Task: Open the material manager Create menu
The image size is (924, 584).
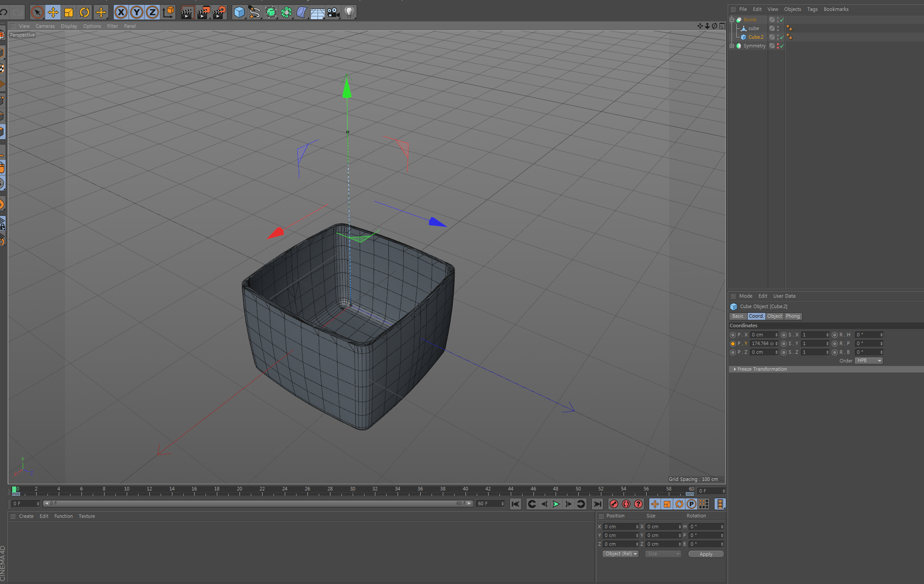Action: (26, 516)
